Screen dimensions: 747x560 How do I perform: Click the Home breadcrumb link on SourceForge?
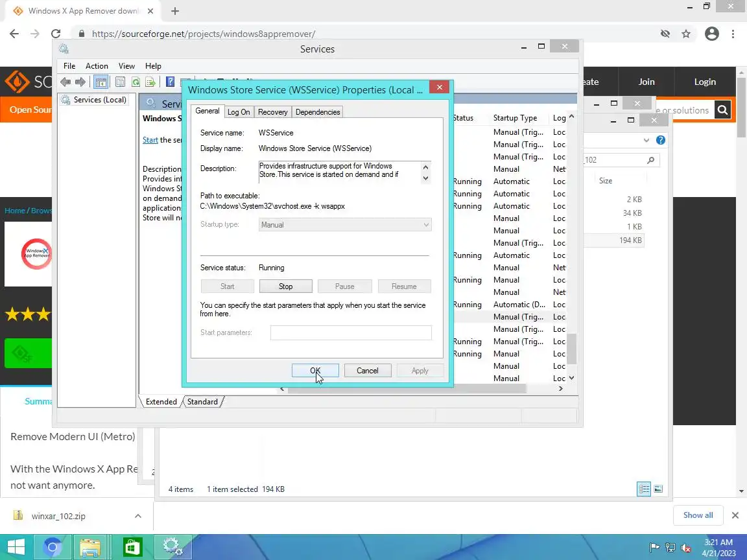(x=14, y=211)
